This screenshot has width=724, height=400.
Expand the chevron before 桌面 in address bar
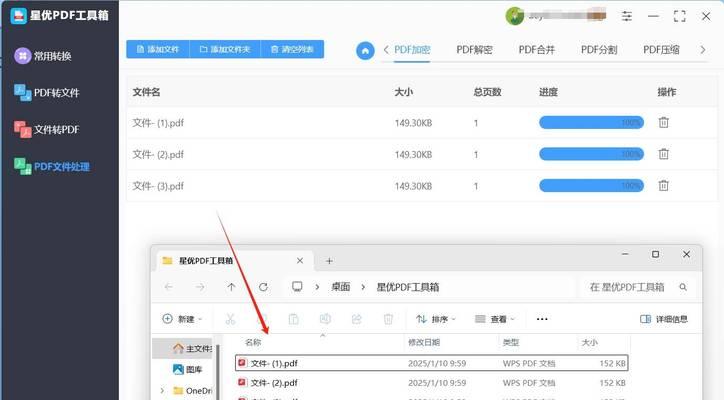coord(317,287)
